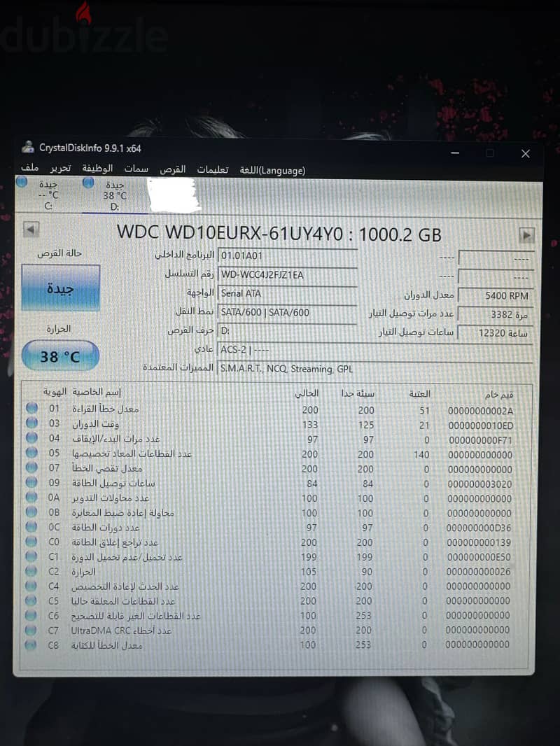Click the power on count 3382 value

(496, 314)
